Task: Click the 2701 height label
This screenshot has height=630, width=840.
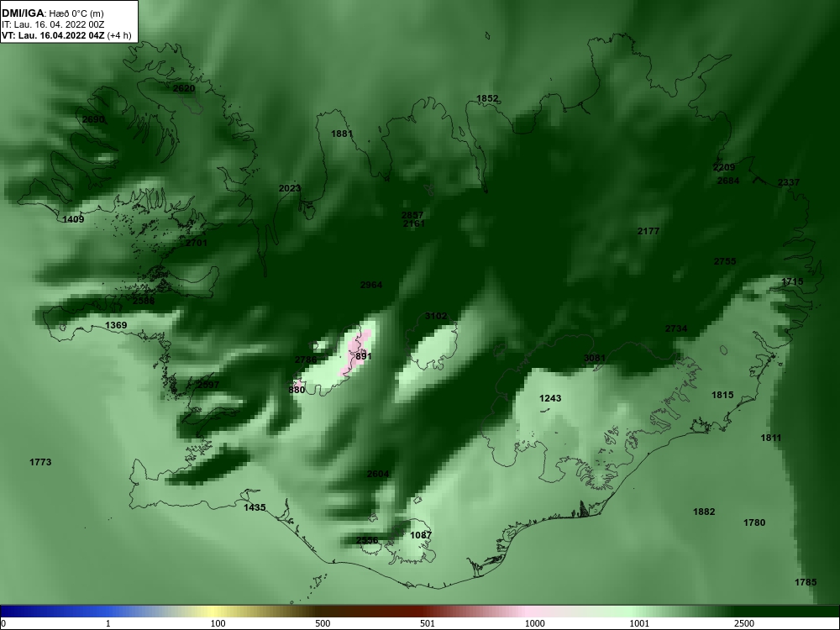Action: (197, 243)
